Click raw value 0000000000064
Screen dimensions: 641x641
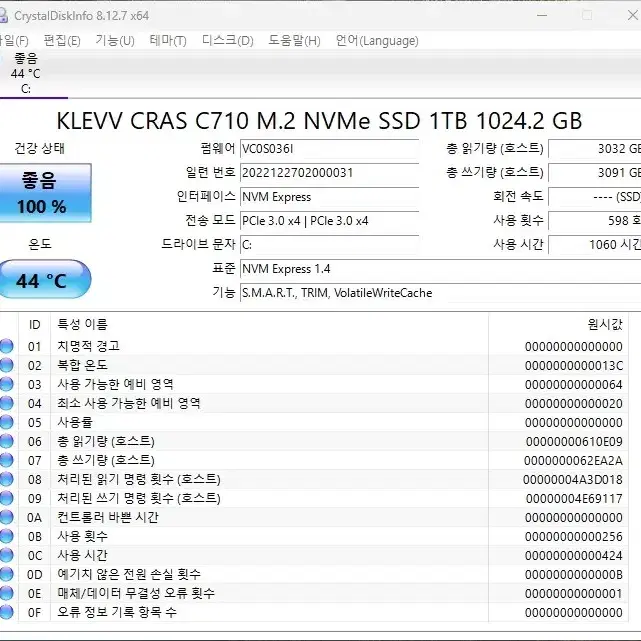(574, 385)
